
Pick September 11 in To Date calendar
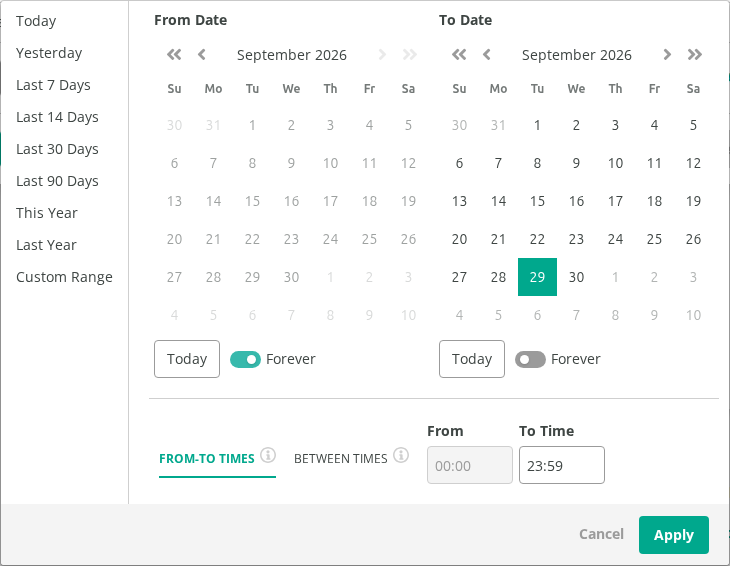pyautogui.click(x=654, y=163)
